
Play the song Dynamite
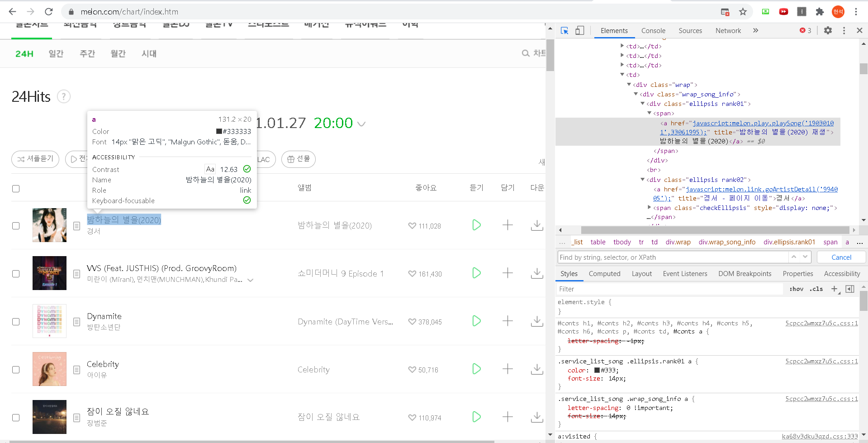[476, 321]
